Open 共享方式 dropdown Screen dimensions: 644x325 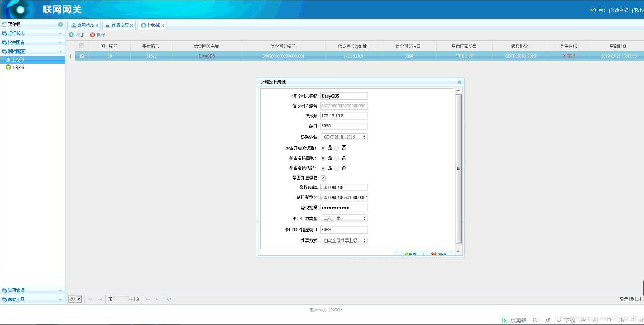point(344,241)
